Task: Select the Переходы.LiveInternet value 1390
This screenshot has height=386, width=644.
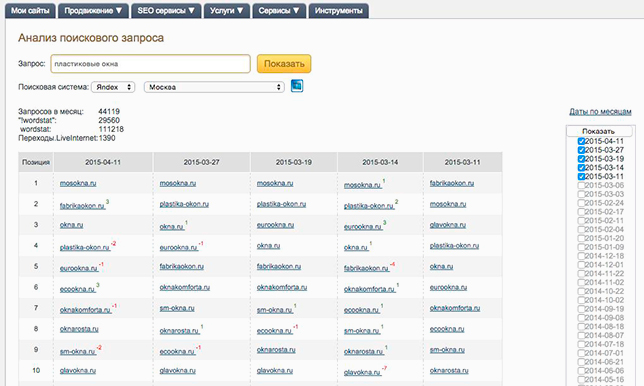Action: [107, 138]
